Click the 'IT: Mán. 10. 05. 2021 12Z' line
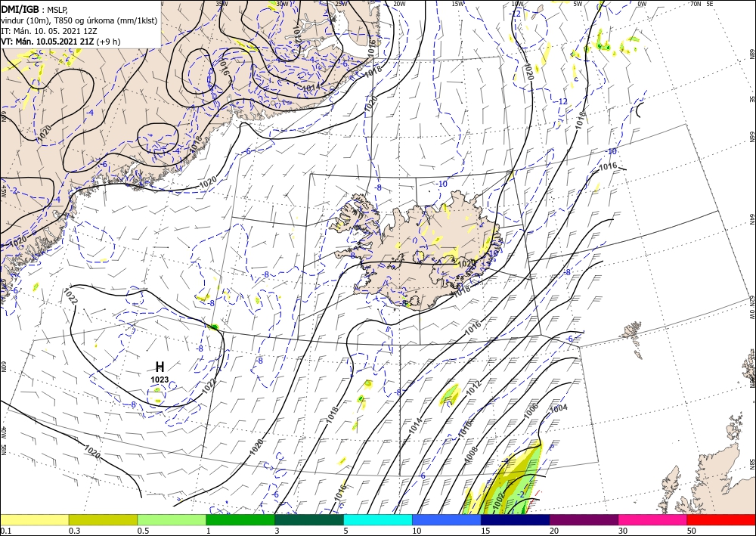 (x=48, y=31)
